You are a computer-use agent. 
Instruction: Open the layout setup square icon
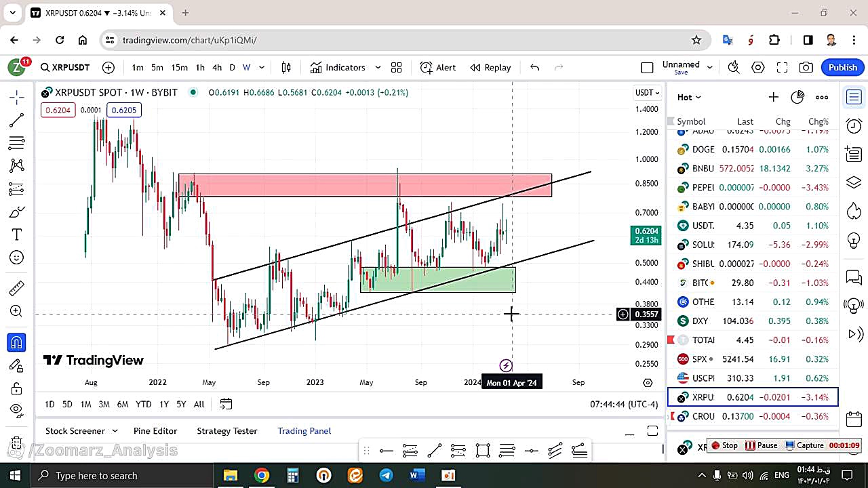[x=647, y=67]
